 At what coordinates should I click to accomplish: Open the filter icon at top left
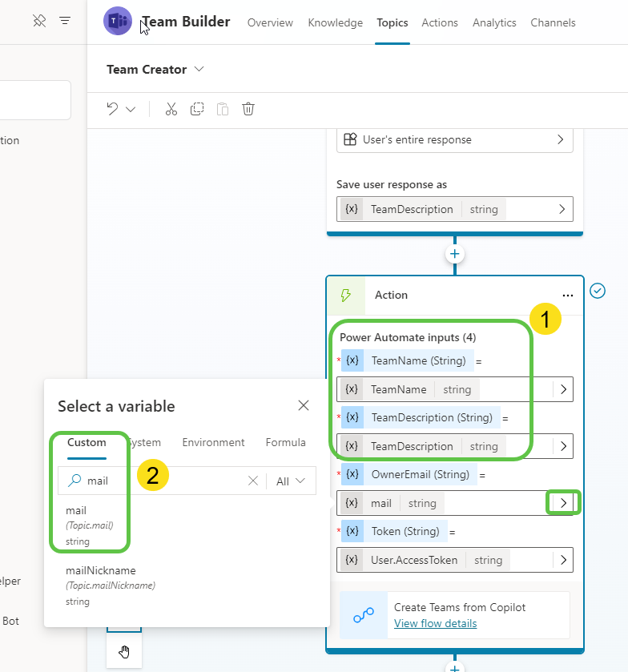[x=65, y=21]
